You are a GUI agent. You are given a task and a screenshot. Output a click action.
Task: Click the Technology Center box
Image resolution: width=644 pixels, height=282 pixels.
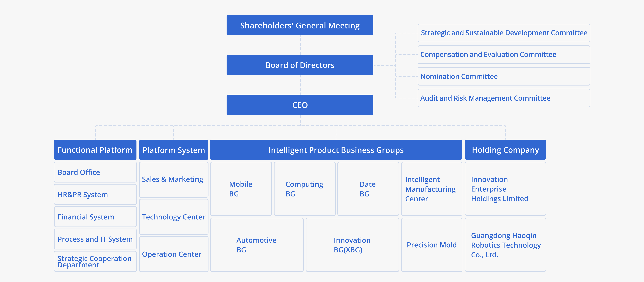[174, 217]
